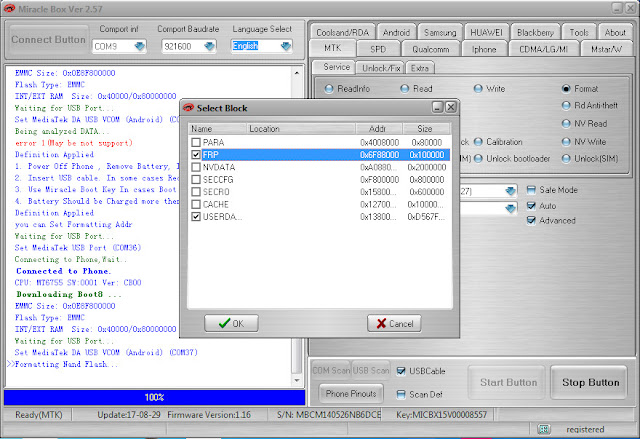The height and width of the screenshot is (439, 640).
Task: Select the Unlock(SIM) radio option
Action: [x=566, y=158]
